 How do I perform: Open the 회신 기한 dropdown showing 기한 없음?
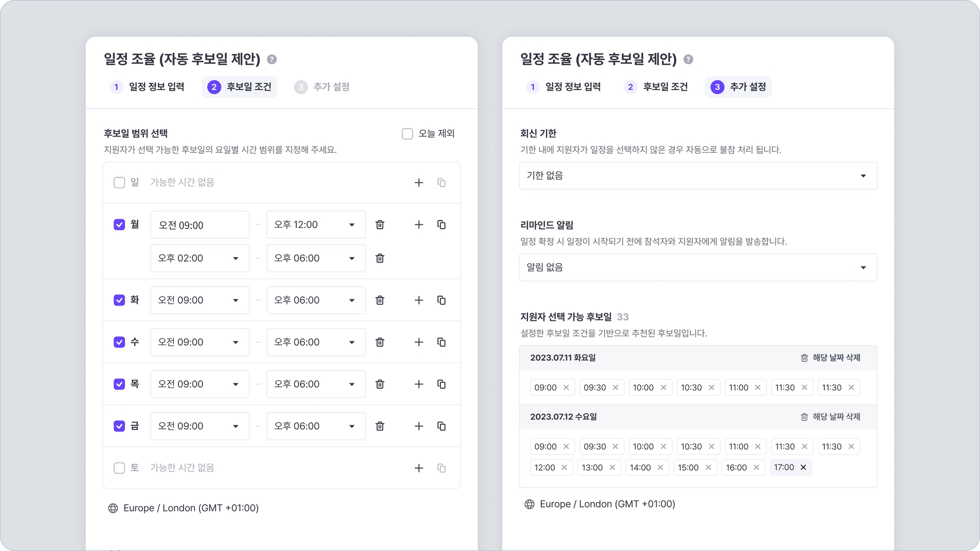coord(698,176)
